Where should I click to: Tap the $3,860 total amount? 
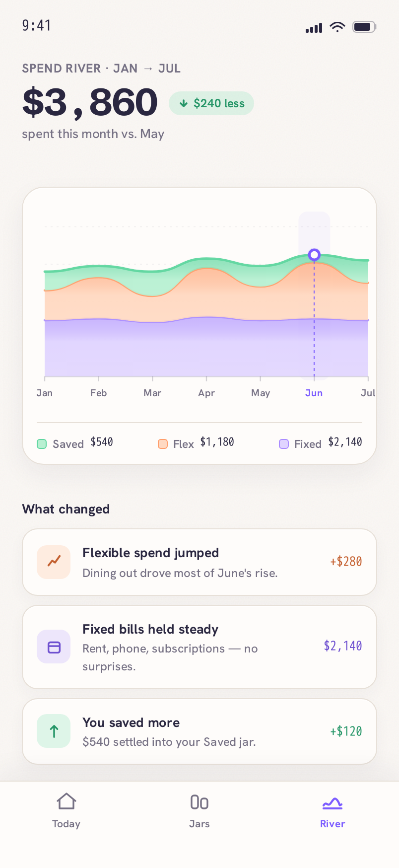pyautogui.click(x=90, y=103)
